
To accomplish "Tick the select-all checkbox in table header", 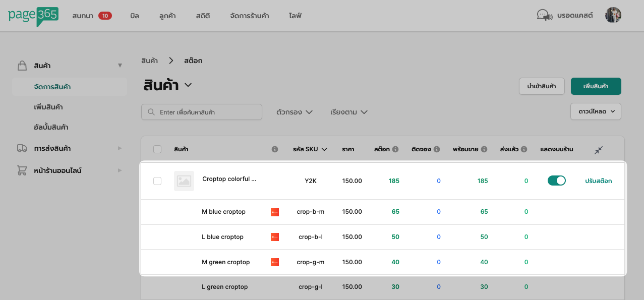I will click(x=157, y=149).
